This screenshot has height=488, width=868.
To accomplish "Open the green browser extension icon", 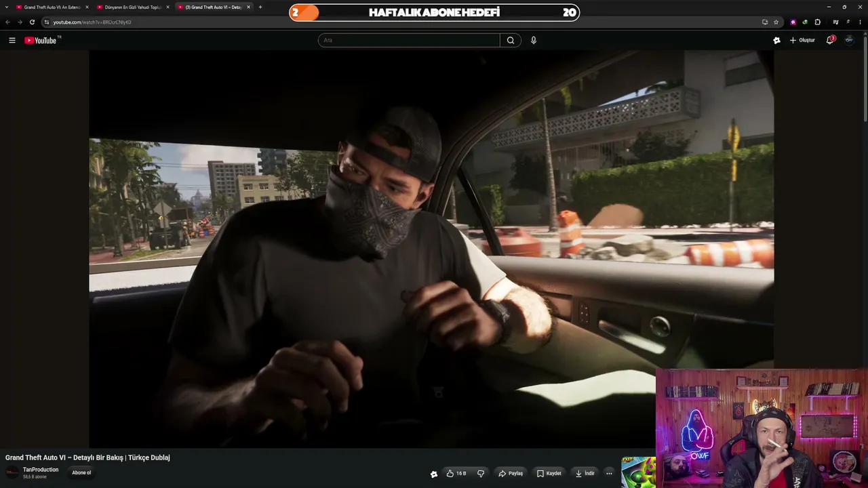I will pos(805,22).
